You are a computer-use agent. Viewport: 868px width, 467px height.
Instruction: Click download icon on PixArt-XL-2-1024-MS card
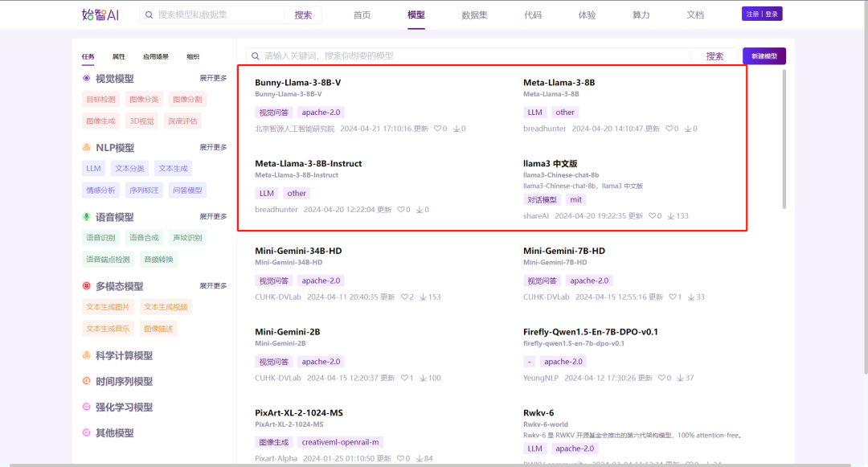point(420,459)
